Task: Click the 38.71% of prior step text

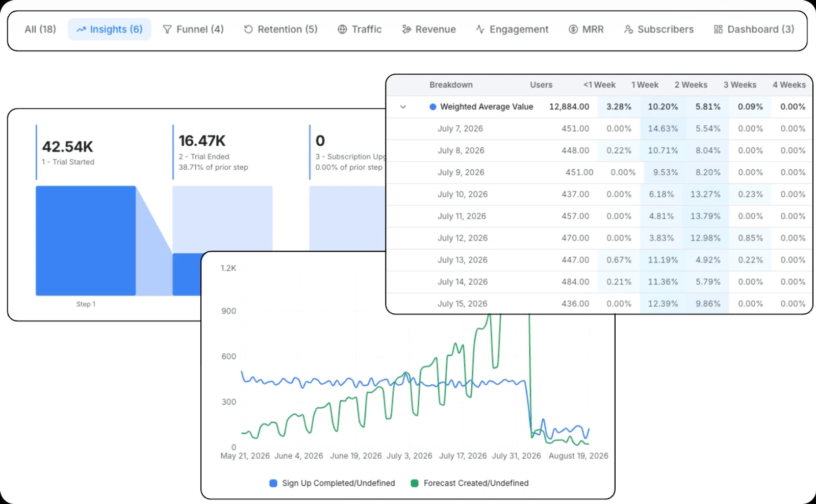Action: point(213,168)
